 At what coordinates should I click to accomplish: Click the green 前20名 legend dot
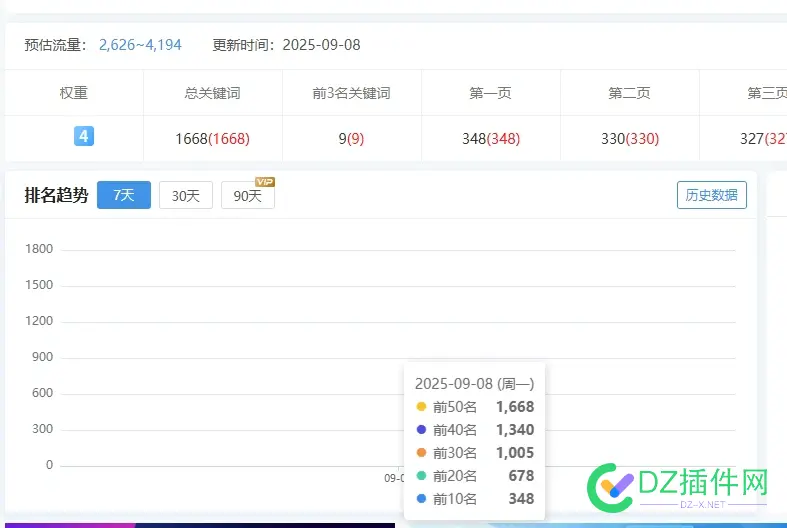pos(422,476)
